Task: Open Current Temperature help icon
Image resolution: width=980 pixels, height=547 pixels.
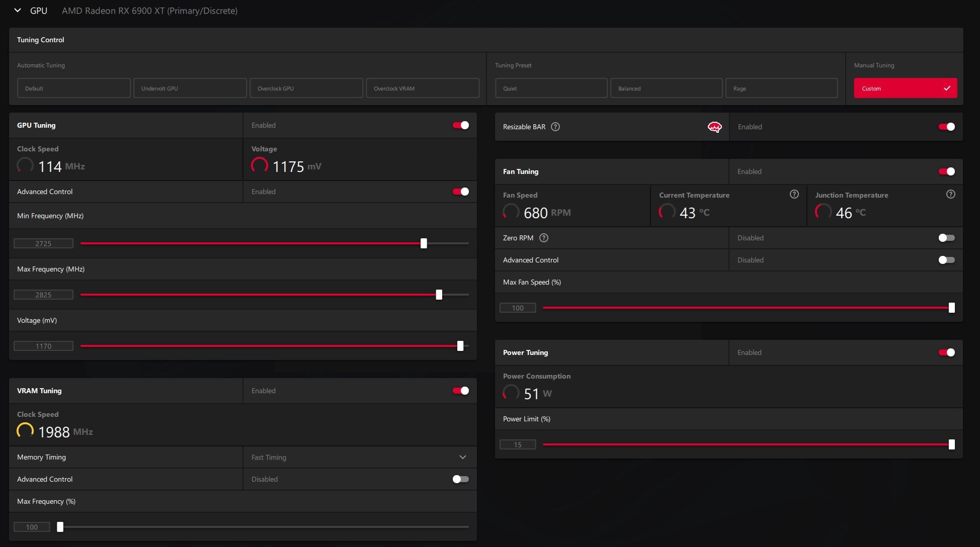Action: [794, 195]
